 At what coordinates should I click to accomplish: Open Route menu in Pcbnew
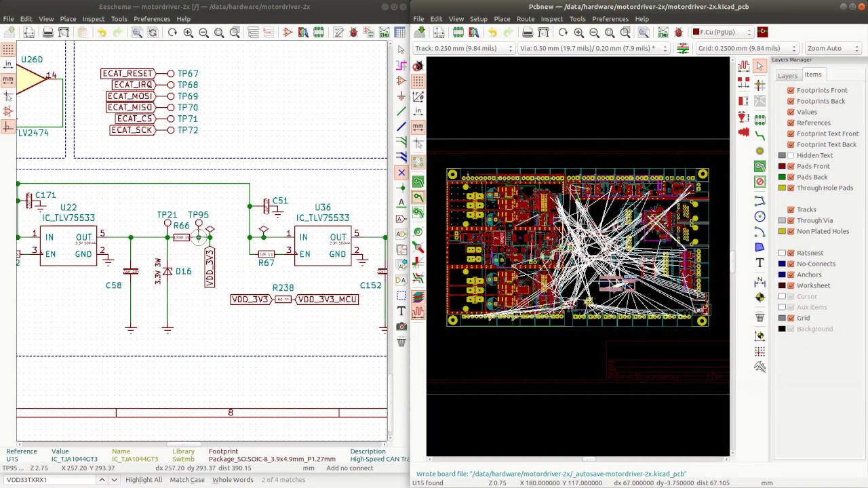point(526,19)
